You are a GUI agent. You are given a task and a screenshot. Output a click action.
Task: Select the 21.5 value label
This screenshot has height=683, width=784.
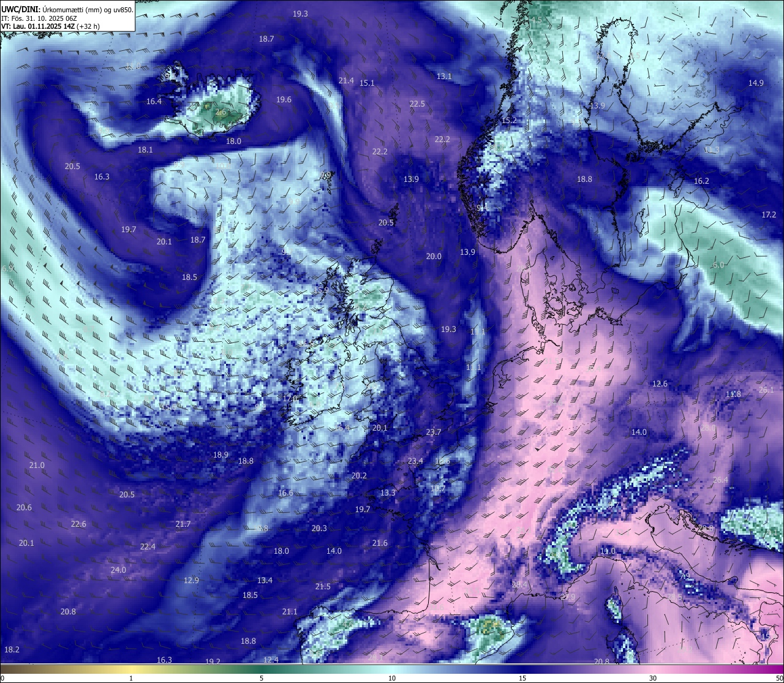pos(323,586)
